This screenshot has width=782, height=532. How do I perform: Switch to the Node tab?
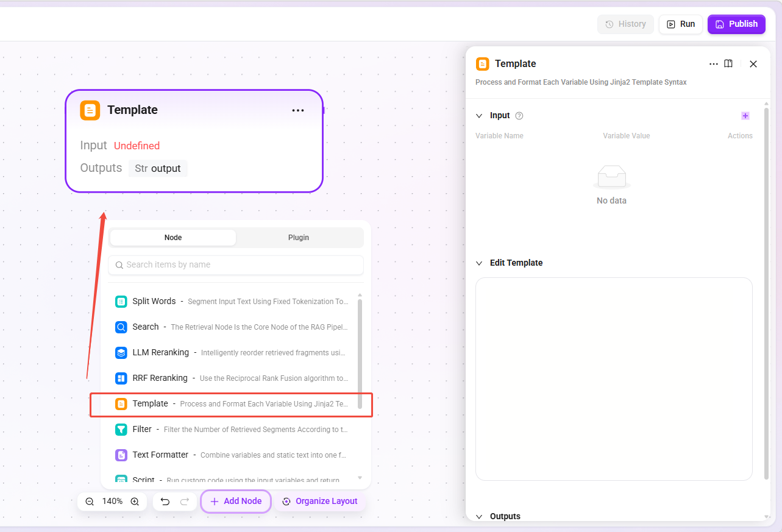173,238
